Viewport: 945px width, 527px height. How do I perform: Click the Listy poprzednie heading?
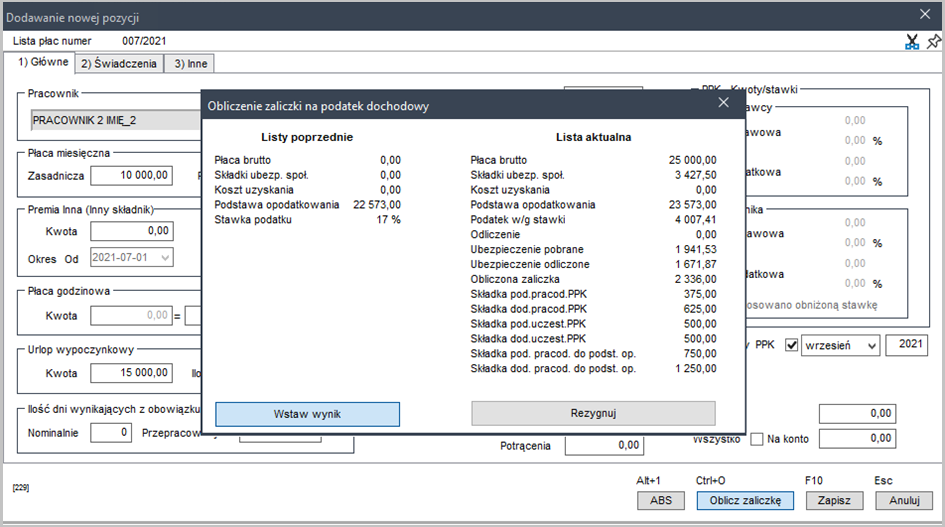pos(307,137)
